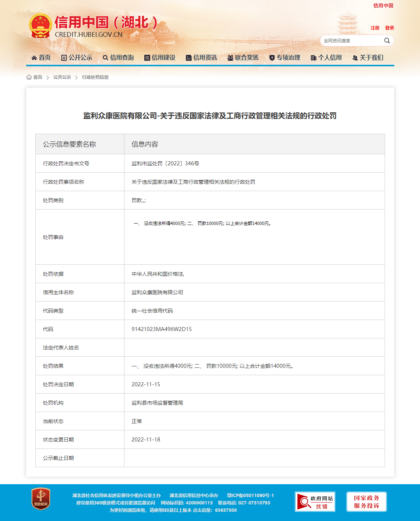
Task: Click the national emblem logo
Action: coord(40,25)
